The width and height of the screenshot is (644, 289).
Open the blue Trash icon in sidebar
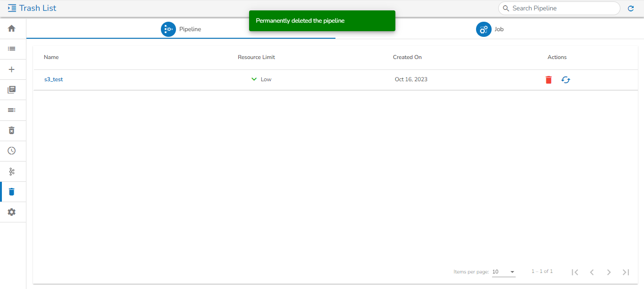[x=12, y=191]
